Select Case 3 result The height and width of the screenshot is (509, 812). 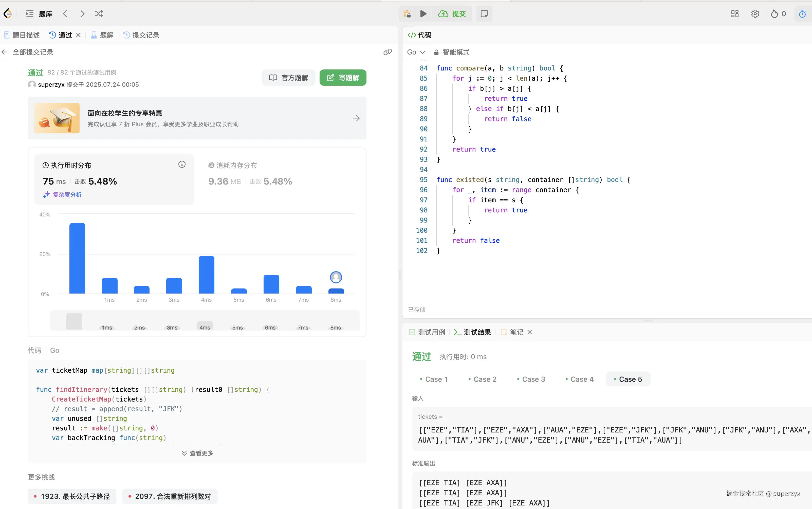pos(531,379)
